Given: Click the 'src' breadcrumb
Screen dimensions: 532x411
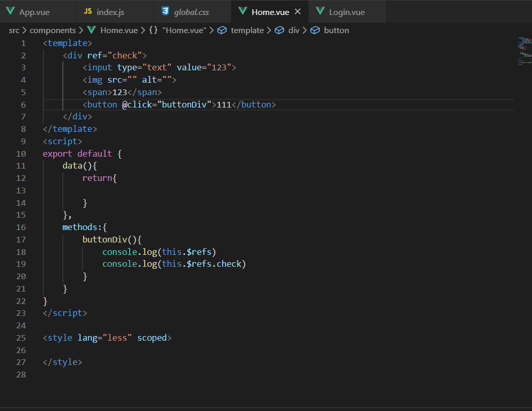Looking at the screenshot, I should (x=14, y=30).
